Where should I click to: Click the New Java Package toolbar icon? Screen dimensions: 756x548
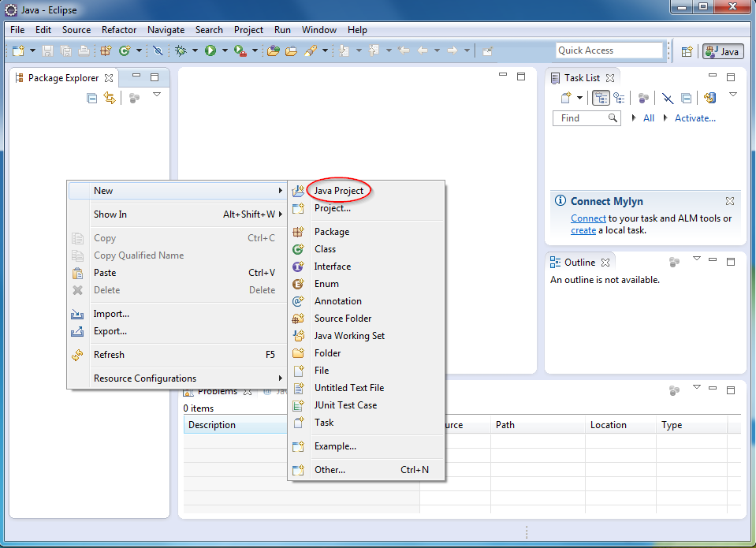pyautogui.click(x=106, y=50)
